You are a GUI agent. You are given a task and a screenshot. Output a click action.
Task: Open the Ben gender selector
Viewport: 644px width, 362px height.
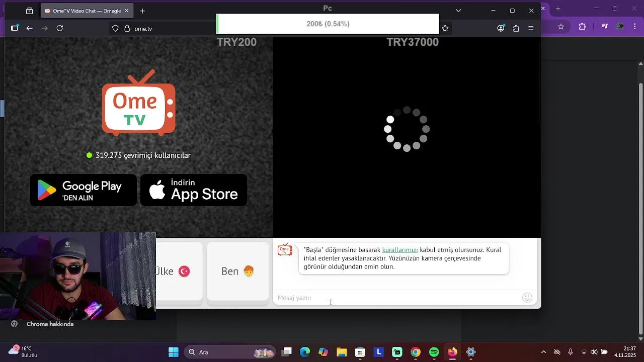237,271
